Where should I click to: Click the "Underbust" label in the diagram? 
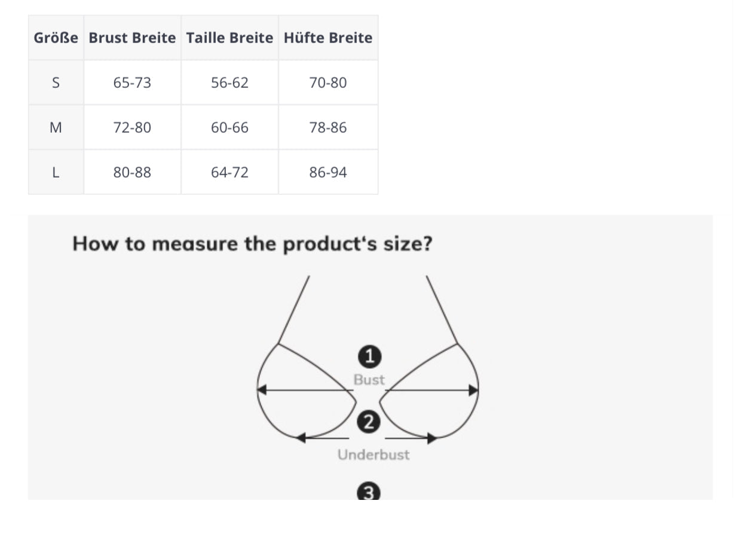[374, 454]
